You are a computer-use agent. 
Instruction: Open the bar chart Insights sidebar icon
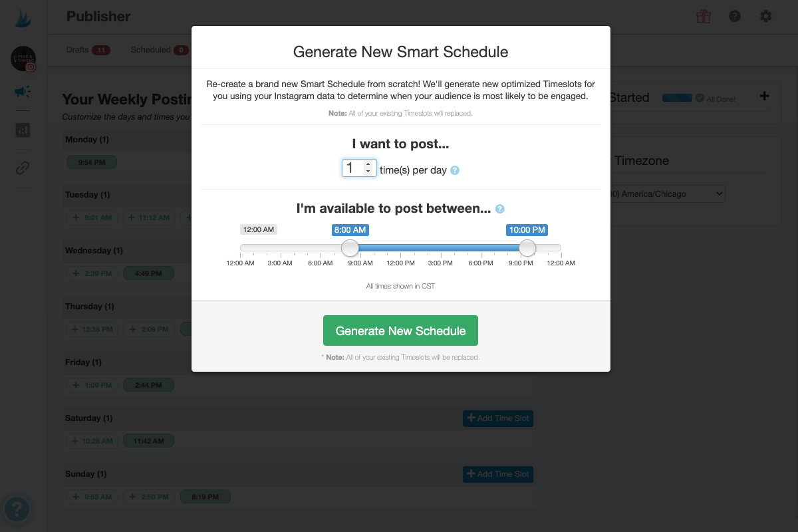click(23, 130)
